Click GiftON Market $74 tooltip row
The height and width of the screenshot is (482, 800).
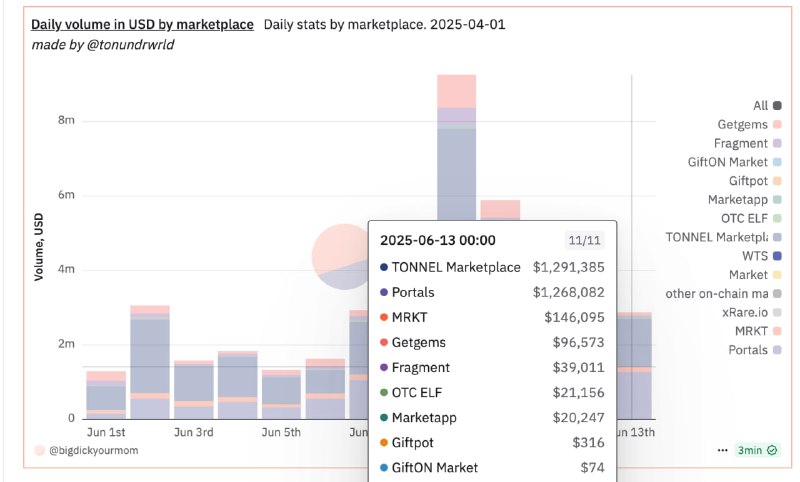[492, 467]
